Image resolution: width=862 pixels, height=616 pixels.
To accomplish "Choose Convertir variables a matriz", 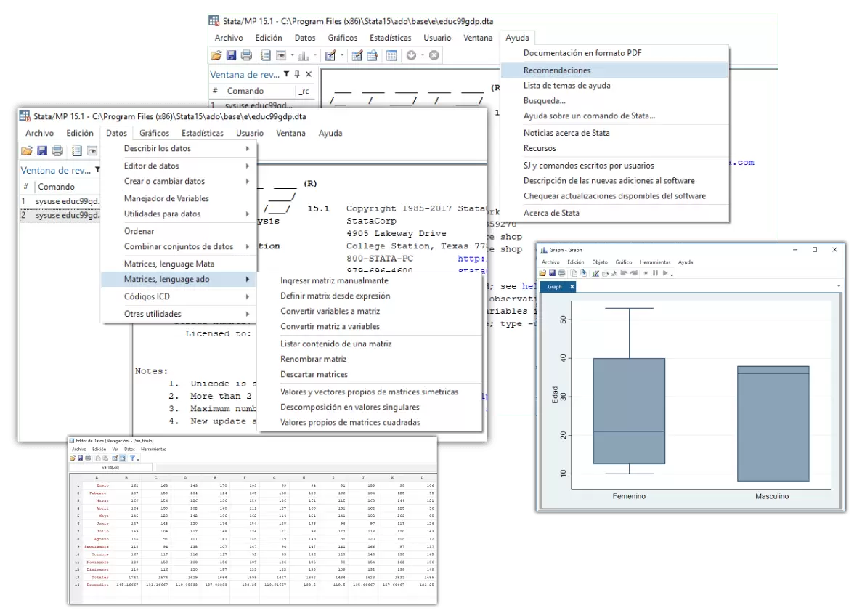I will [370, 311].
